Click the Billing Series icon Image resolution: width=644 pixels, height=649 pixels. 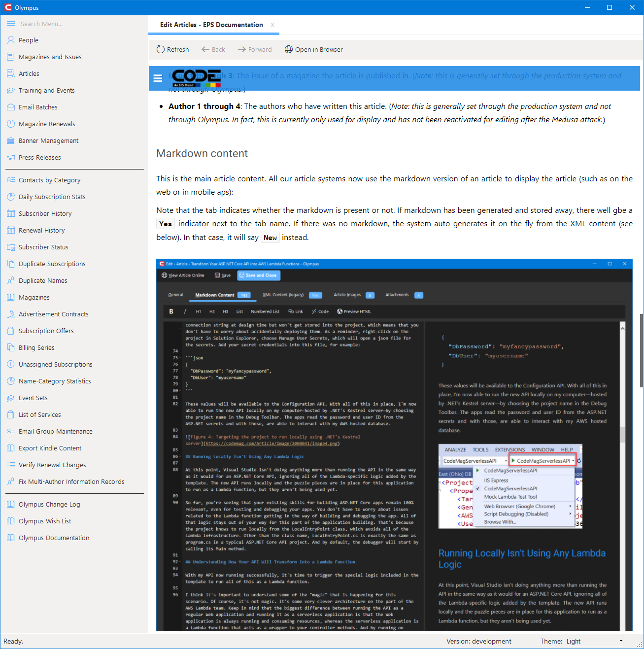tap(11, 348)
